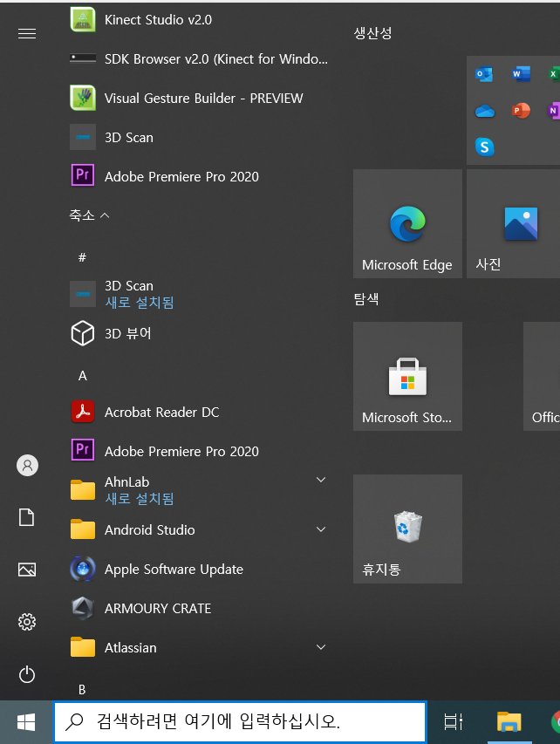This screenshot has height=744, width=560.
Task: Select the B section letter header
Action: pos(82,689)
